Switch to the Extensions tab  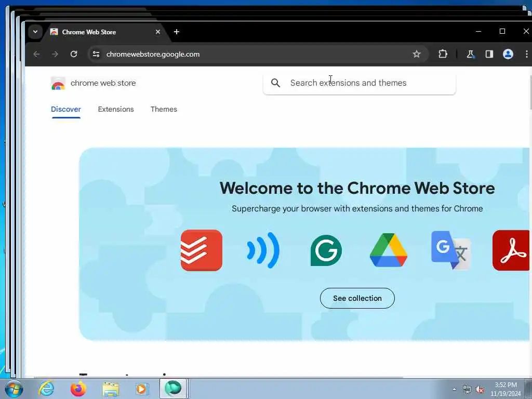pos(116,109)
